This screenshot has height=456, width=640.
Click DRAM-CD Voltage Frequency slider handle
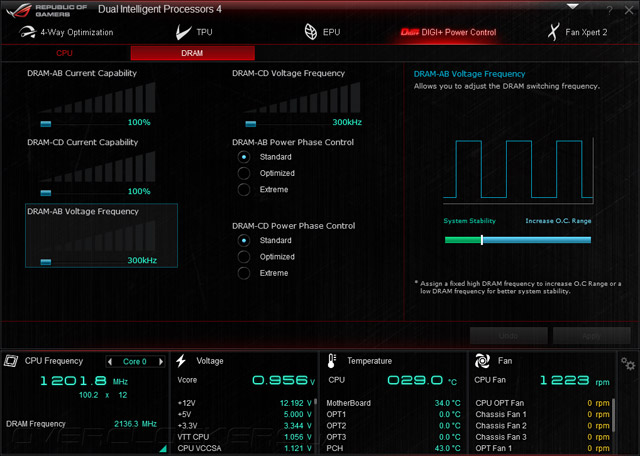tap(251, 124)
